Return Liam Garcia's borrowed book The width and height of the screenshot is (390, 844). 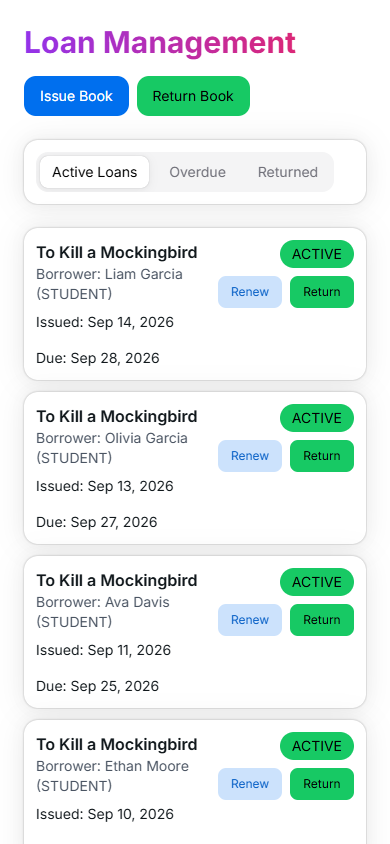click(x=322, y=292)
